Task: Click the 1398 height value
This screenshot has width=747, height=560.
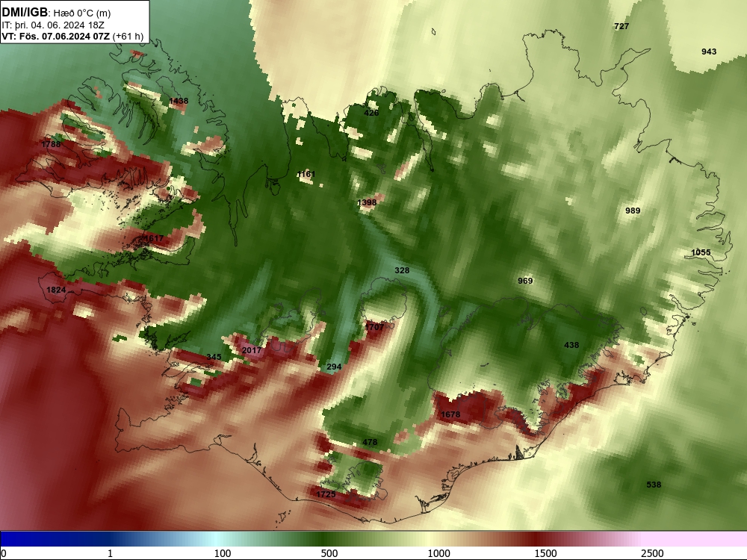Action: (x=367, y=203)
